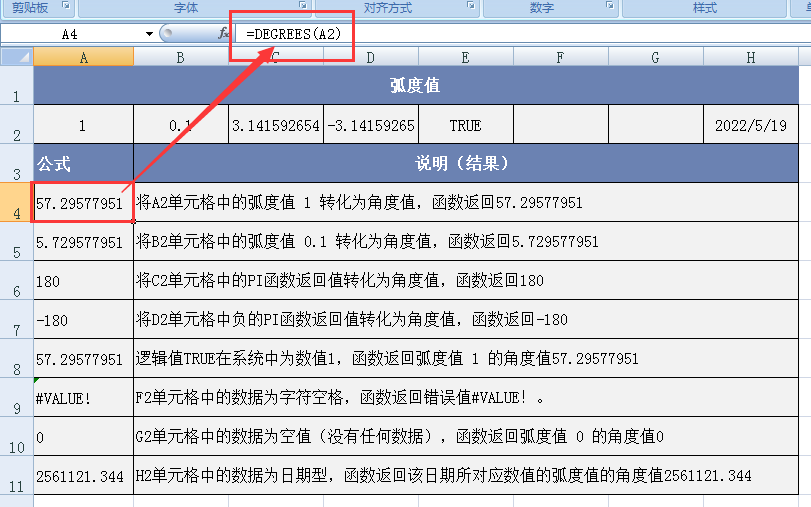Select the description starting F2单元格

(x=466, y=397)
